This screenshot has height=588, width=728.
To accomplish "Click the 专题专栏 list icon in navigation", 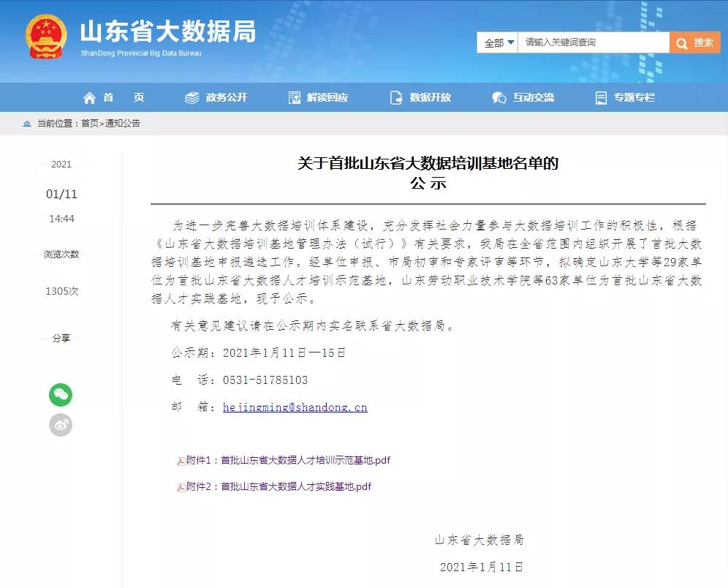I will pos(602,97).
